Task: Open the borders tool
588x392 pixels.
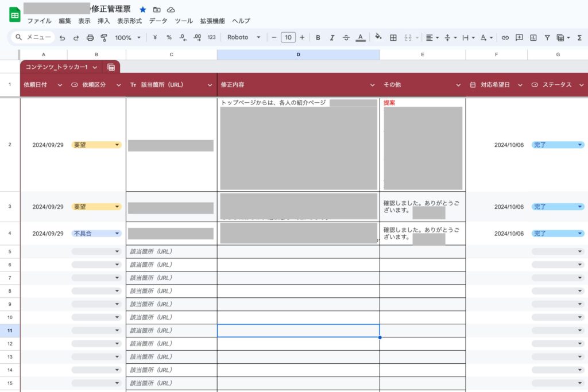Action: tap(393, 37)
